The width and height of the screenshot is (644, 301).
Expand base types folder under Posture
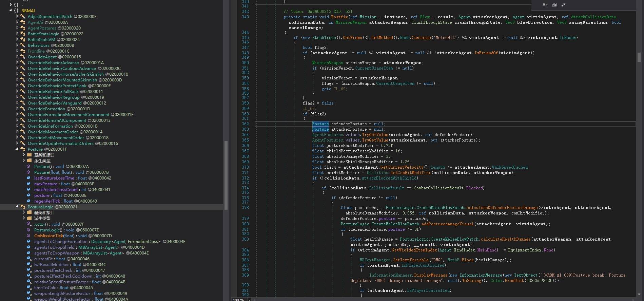(x=24, y=155)
